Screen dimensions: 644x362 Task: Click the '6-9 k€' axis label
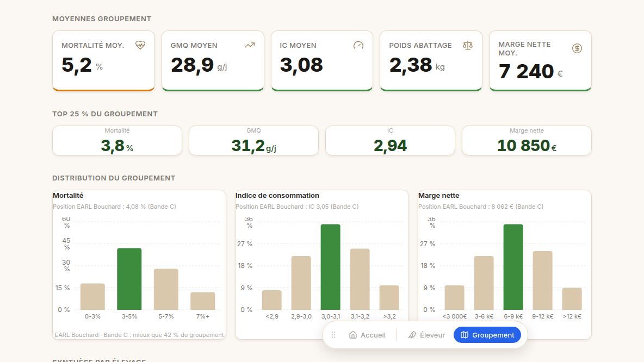pyautogui.click(x=513, y=316)
